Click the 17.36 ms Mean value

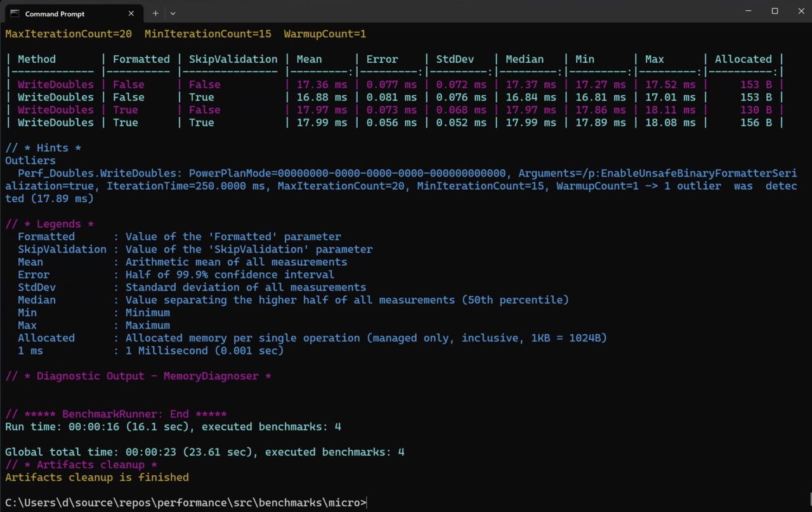click(x=322, y=84)
